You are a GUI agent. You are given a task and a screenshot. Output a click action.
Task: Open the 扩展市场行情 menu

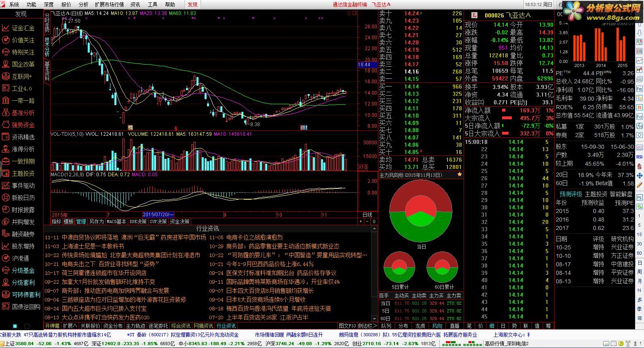point(109,4)
